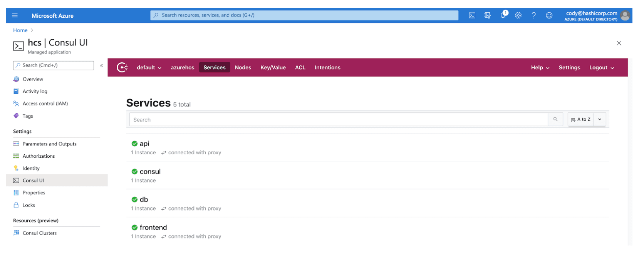Click the Home breadcrumb link
644x254 pixels.
point(20,30)
